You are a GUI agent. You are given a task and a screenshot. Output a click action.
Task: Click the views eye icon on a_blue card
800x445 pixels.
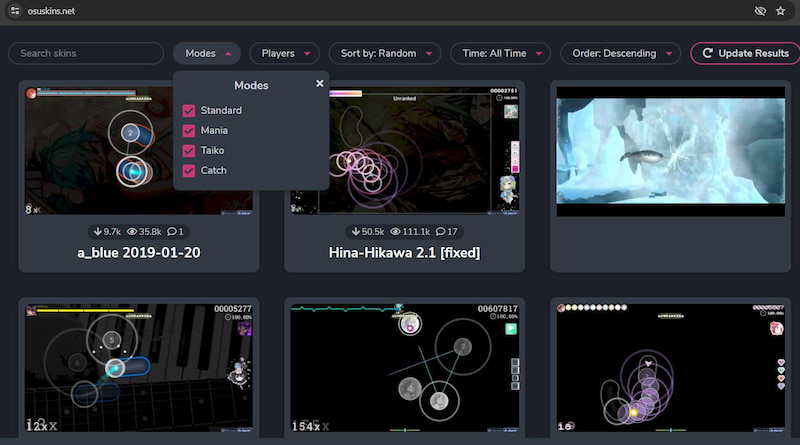pos(132,232)
